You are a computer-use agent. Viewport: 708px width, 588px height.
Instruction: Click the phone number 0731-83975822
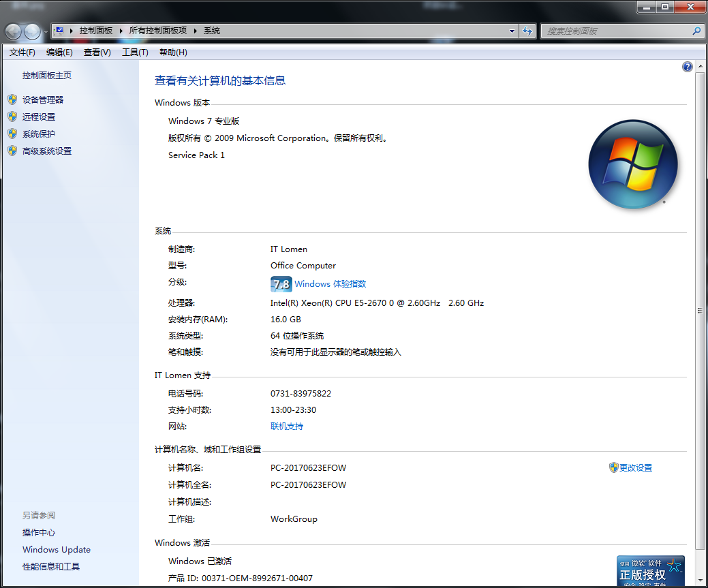pyautogui.click(x=301, y=394)
